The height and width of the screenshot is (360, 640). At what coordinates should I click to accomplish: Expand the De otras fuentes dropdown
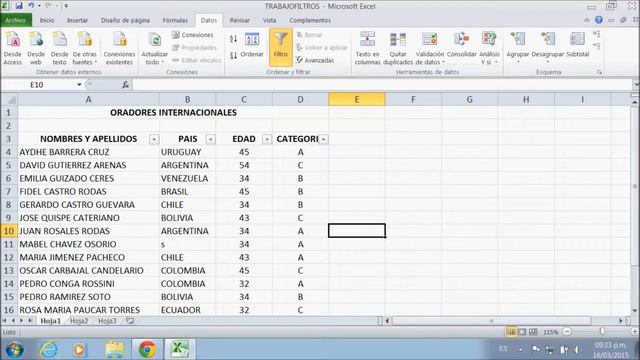(x=96, y=62)
